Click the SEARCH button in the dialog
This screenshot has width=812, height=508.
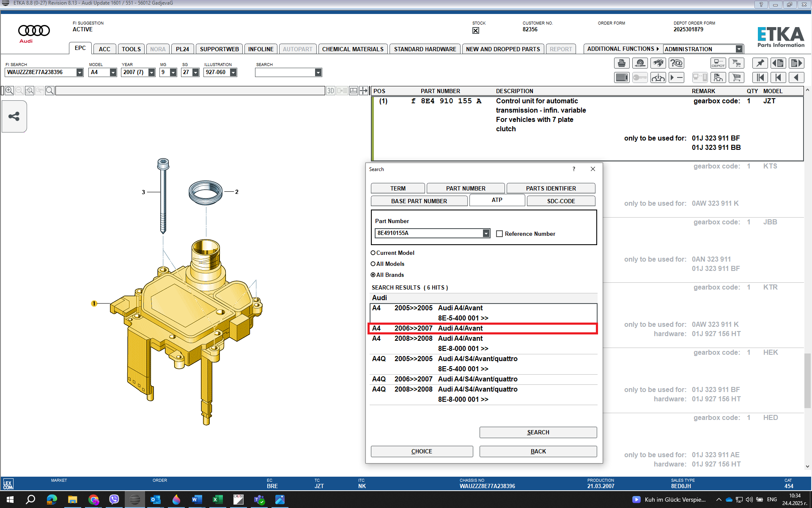point(538,432)
